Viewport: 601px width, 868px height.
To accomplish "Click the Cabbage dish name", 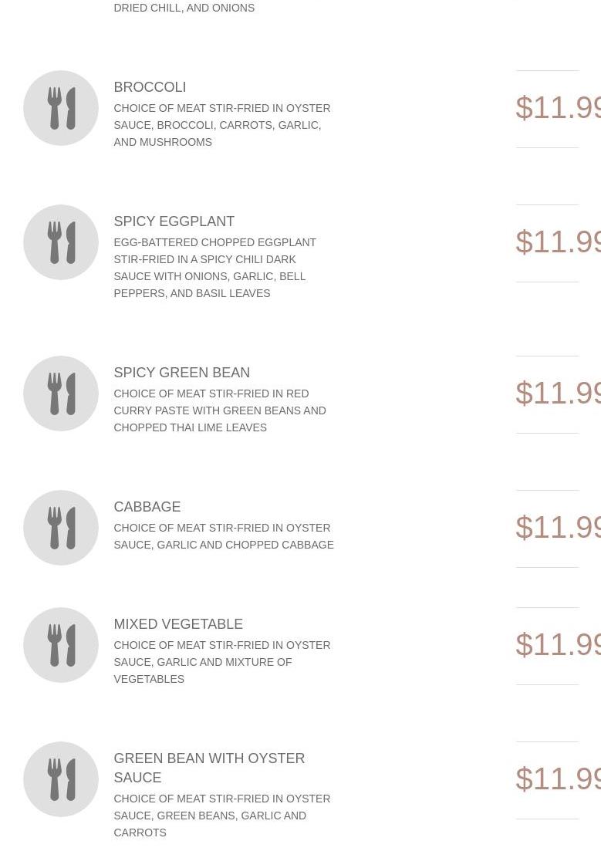I will [147, 507].
